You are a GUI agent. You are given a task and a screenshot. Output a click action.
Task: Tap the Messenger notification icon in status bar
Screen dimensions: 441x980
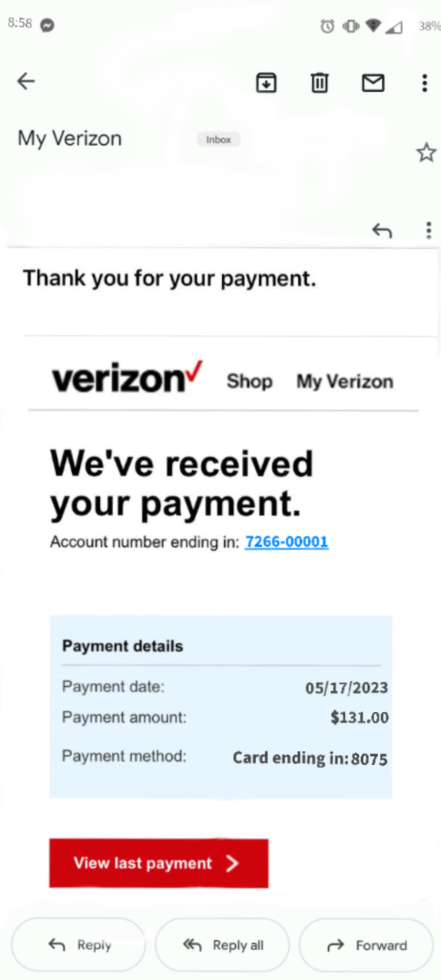click(47, 25)
